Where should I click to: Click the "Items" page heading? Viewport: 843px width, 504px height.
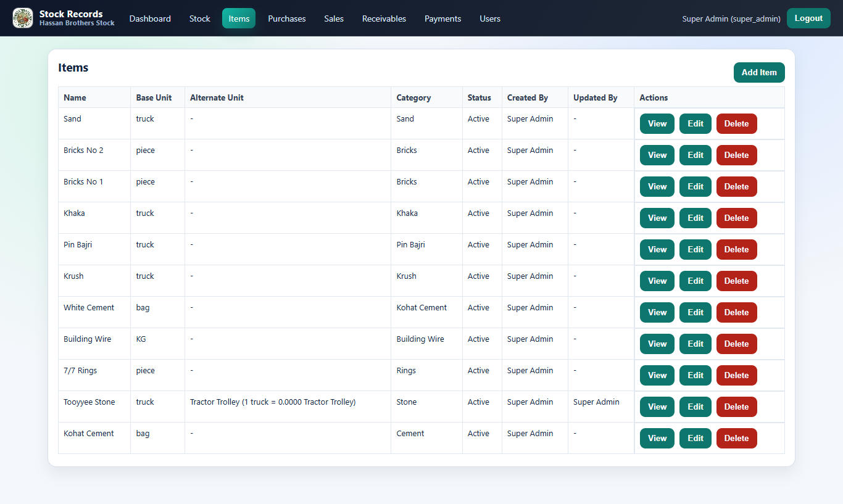pos(73,68)
